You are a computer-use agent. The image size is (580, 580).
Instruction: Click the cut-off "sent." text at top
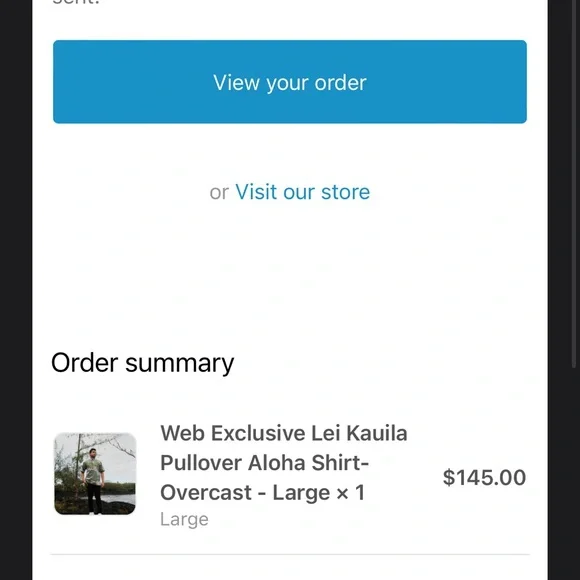[x=76, y=2]
